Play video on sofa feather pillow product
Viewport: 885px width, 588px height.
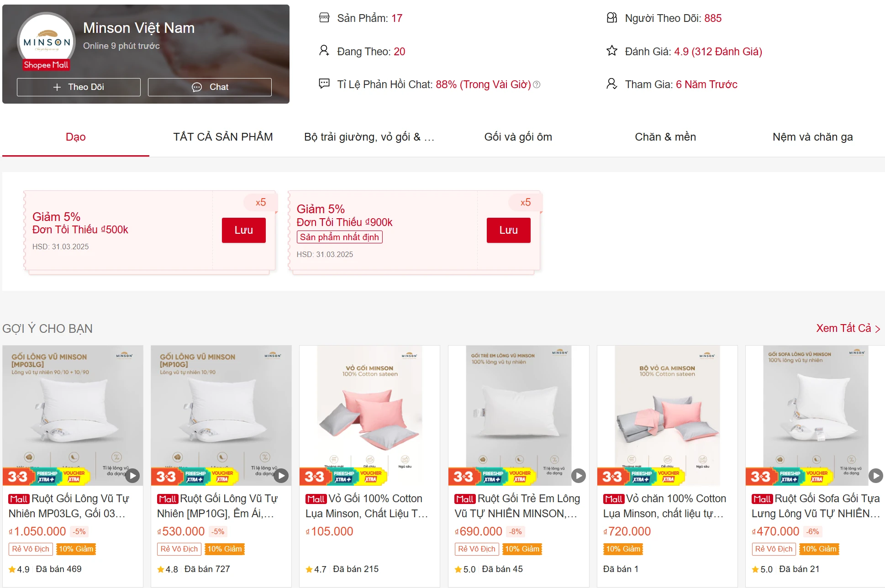(x=875, y=476)
